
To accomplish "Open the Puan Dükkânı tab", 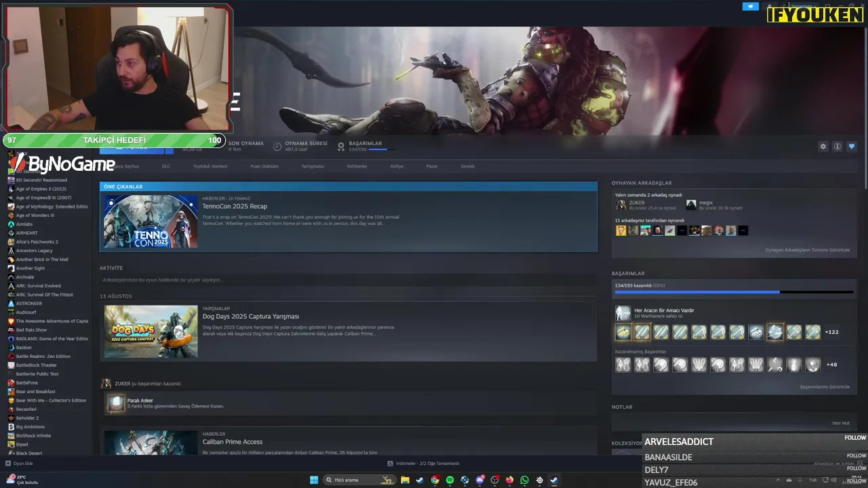I will coord(264,166).
